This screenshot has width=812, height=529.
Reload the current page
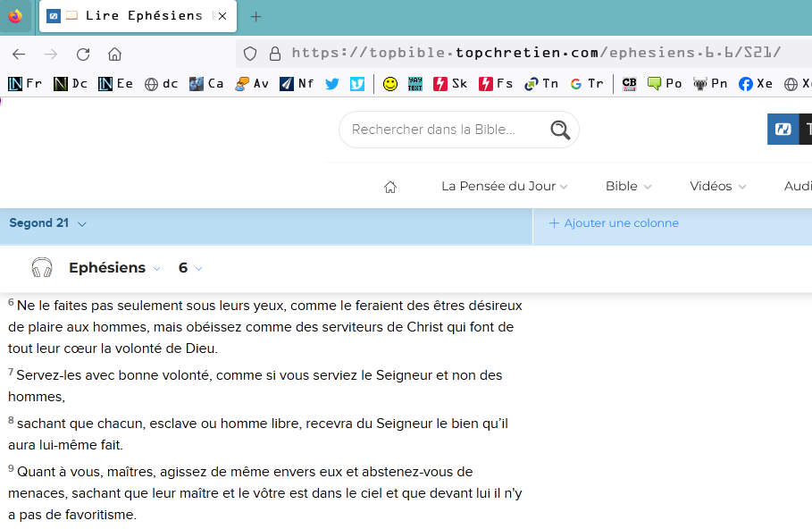[83, 54]
